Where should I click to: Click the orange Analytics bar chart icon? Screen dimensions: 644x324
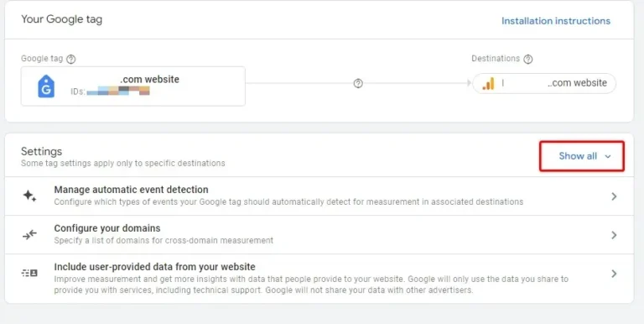[x=488, y=83]
